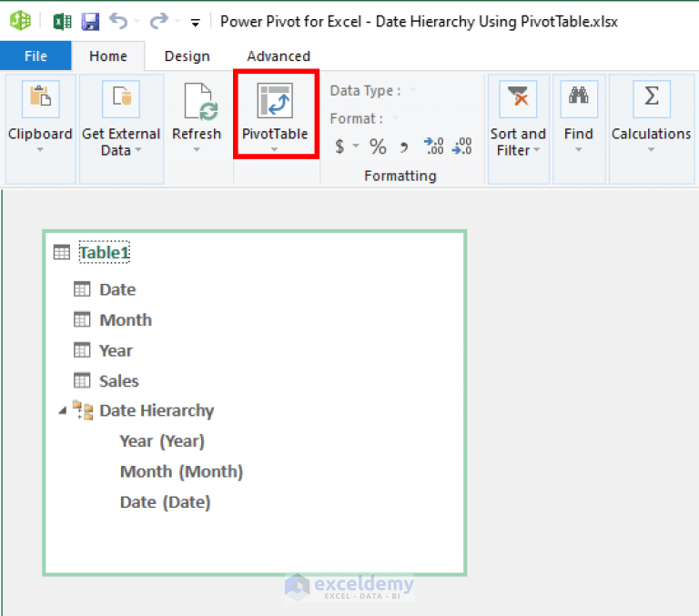Select Month (Month) hierarchy level
This screenshot has height=616, width=699.
point(181,471)
